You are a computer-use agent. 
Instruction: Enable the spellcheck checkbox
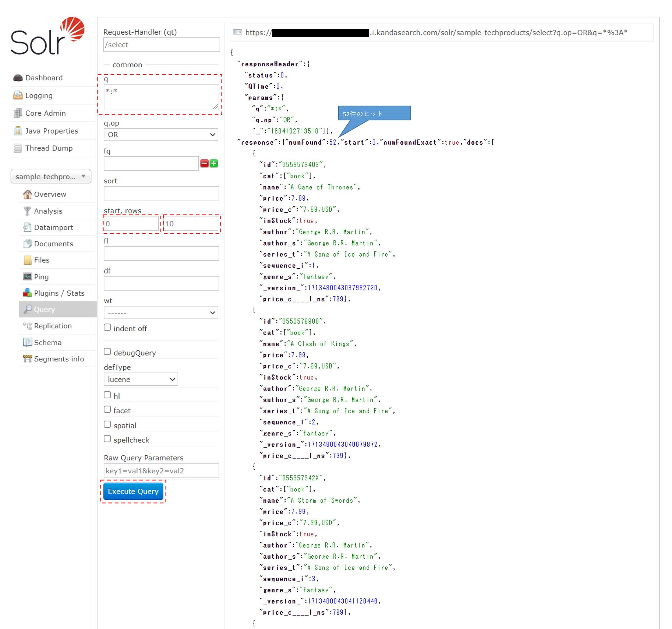[x=107, y=439]
